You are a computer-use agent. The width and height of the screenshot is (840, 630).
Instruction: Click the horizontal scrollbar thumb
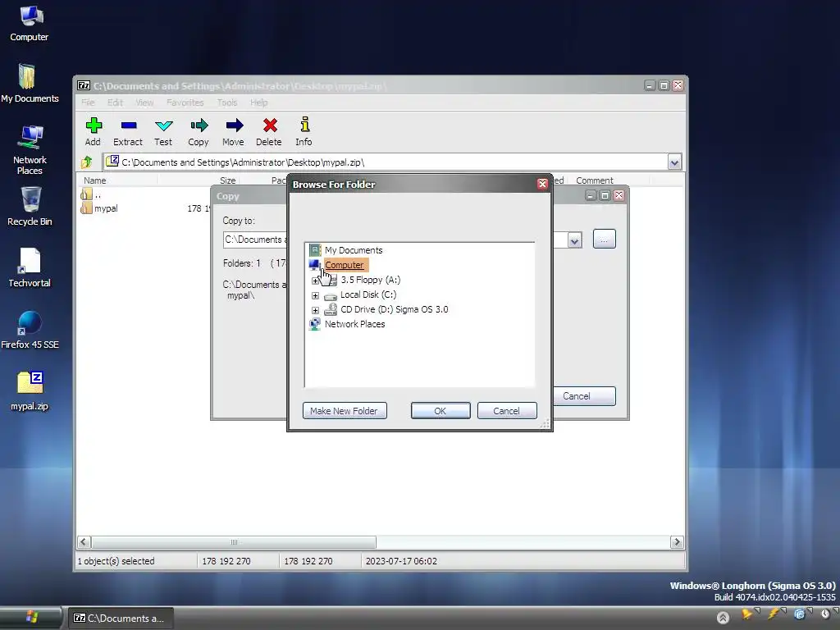pyautogui.click(x=234, y=542)
